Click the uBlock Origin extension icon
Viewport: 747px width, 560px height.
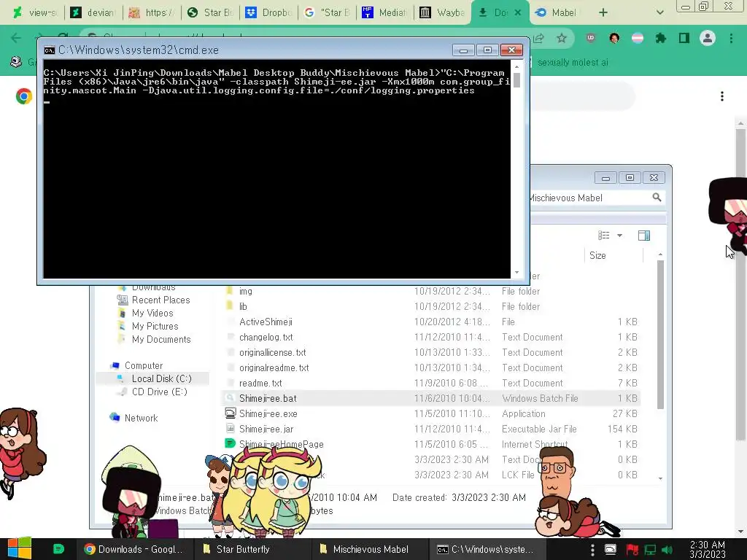click(x=591, y=38)
